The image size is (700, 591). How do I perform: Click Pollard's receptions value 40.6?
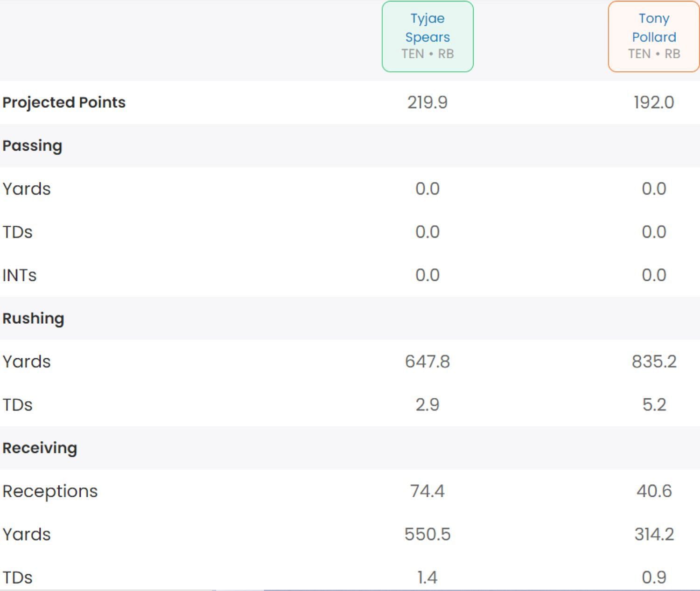tap(654, 491)
